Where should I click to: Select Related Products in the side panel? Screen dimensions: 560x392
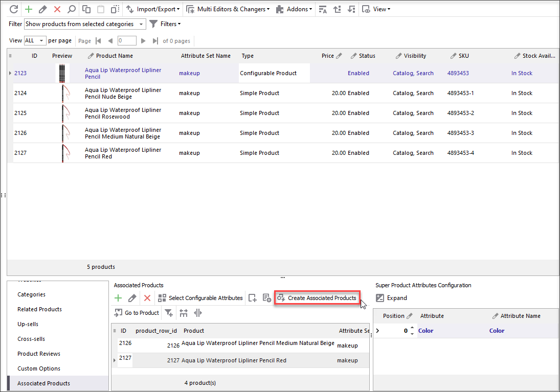pos(39,309)
